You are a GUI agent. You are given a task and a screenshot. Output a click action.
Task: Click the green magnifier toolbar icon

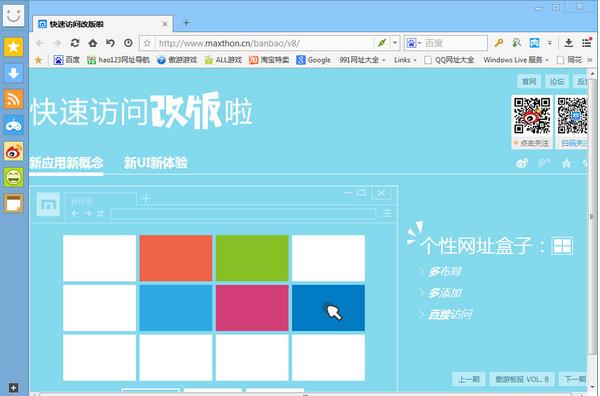pyautogui.click(x=517, y=43)
